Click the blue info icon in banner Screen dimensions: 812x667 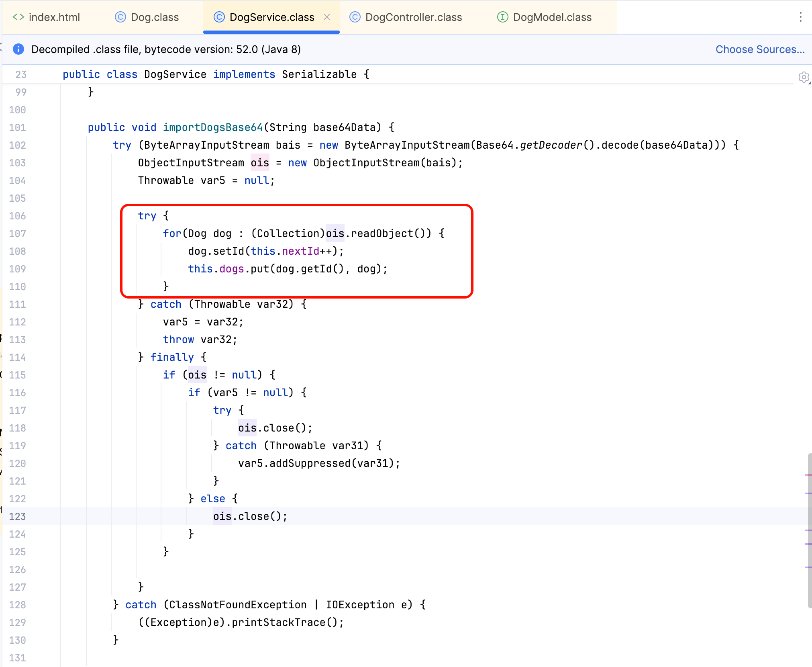click(18, 49)
